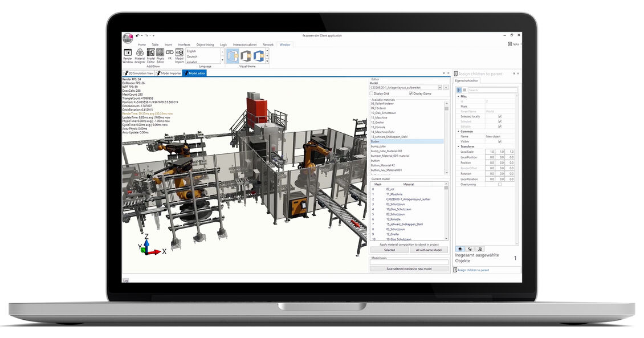Click the property Search field
Screen dimensions: 644x338
[x=492, y=90]
